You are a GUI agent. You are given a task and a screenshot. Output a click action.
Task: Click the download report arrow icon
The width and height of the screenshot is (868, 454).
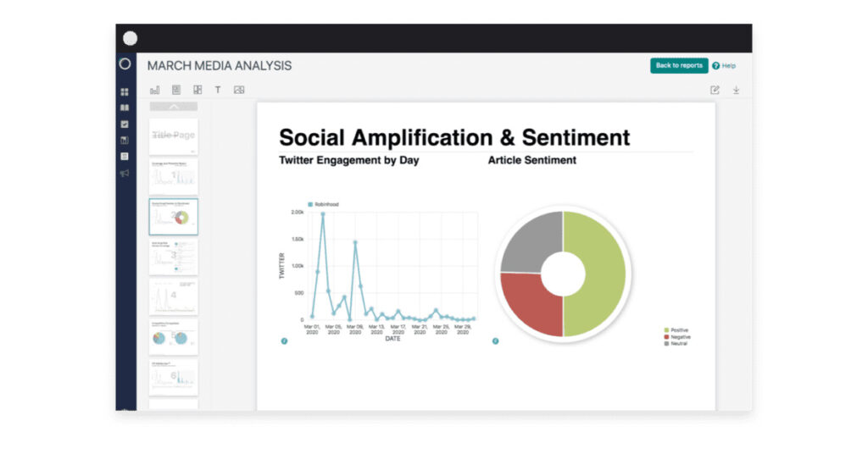point(736,90)
